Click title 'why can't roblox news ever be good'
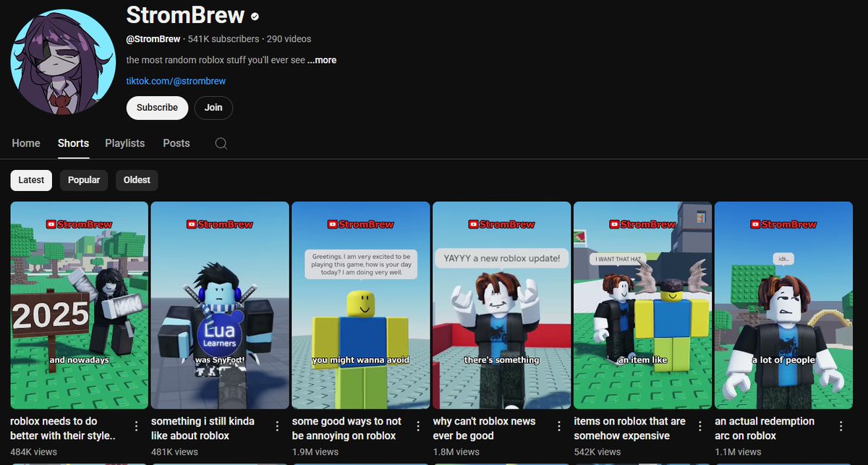Screen dimensions: 868x465 tap(484, 428)
